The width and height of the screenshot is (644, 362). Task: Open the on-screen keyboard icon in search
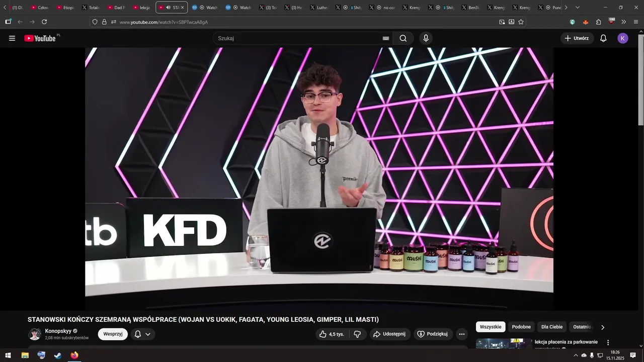[386, 38]
